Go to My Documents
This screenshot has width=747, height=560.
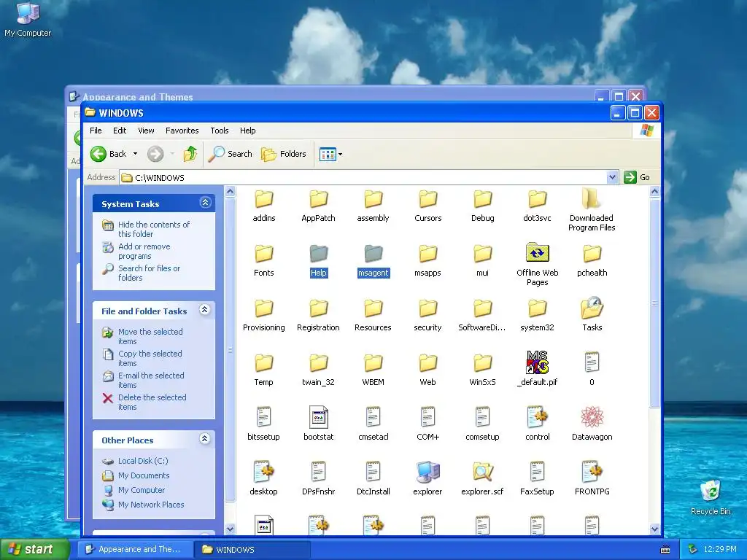point(144,475)
